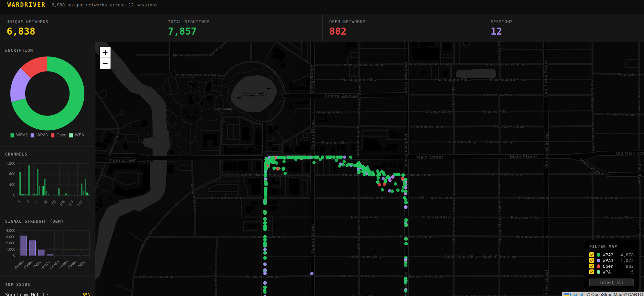Zoom in on the map
The image size is (644, 296).
(105, 52)
